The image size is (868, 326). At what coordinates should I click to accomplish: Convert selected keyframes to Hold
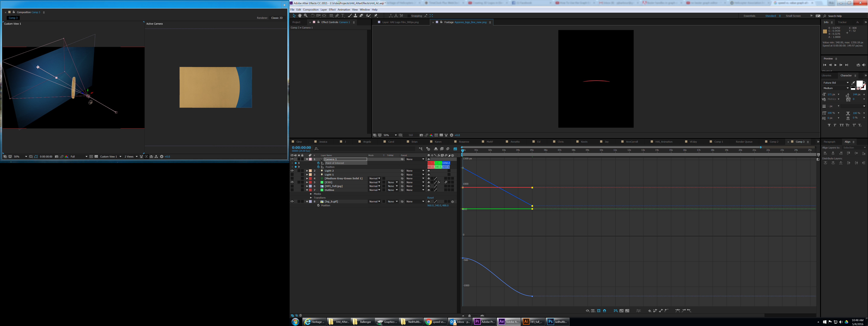(655, 311)
